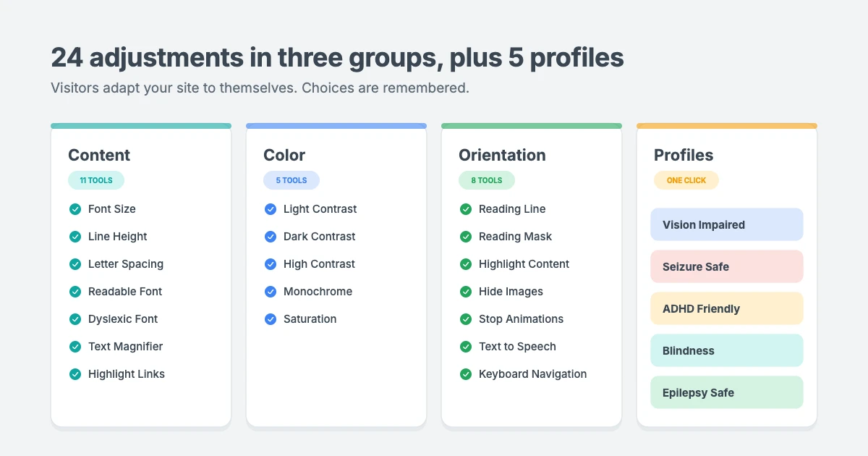Click the green check beside Reading Mask
Image resolution: width=868 pixels, height=456 pixels.
pos(466,237)
